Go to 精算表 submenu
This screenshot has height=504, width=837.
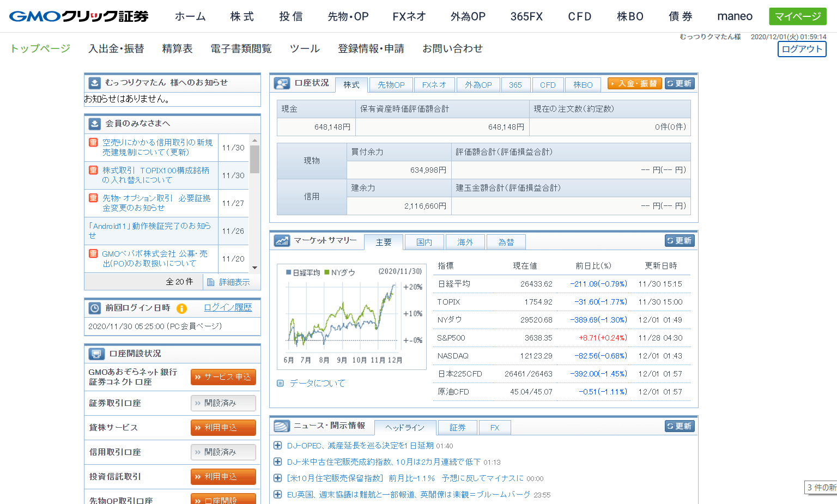[x=177, y=48]
